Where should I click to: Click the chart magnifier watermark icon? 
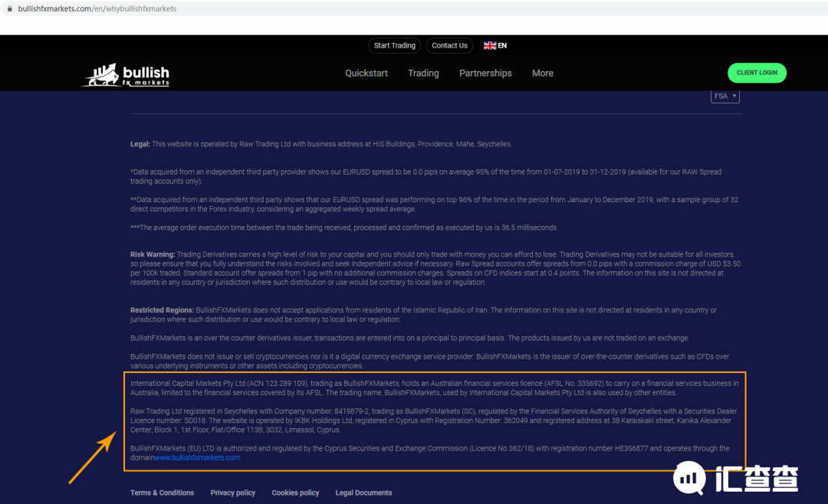tap(690, 478)
